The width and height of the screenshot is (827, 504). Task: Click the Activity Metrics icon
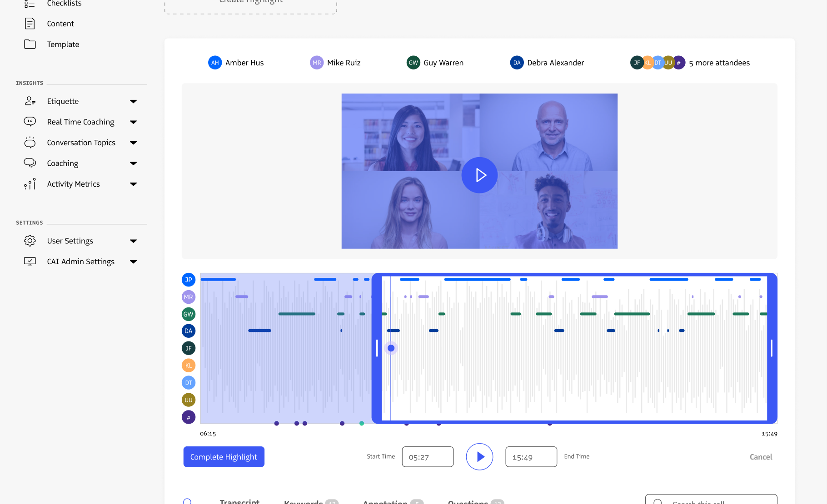coord(30,184)
